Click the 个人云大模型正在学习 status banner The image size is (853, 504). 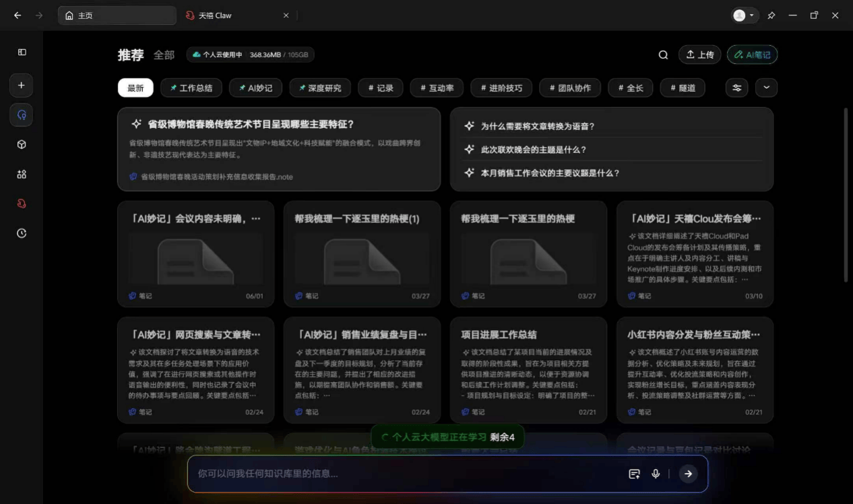[447, 437]
